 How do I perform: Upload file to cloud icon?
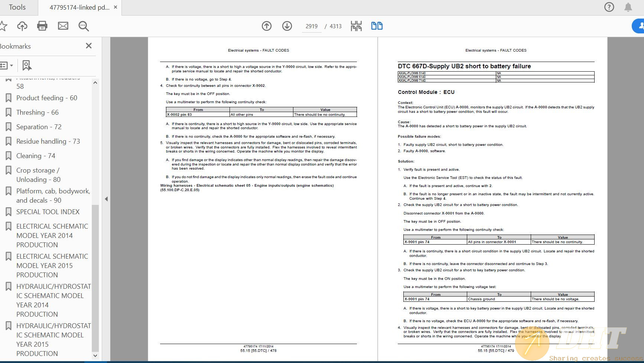(x=22, y=26)
